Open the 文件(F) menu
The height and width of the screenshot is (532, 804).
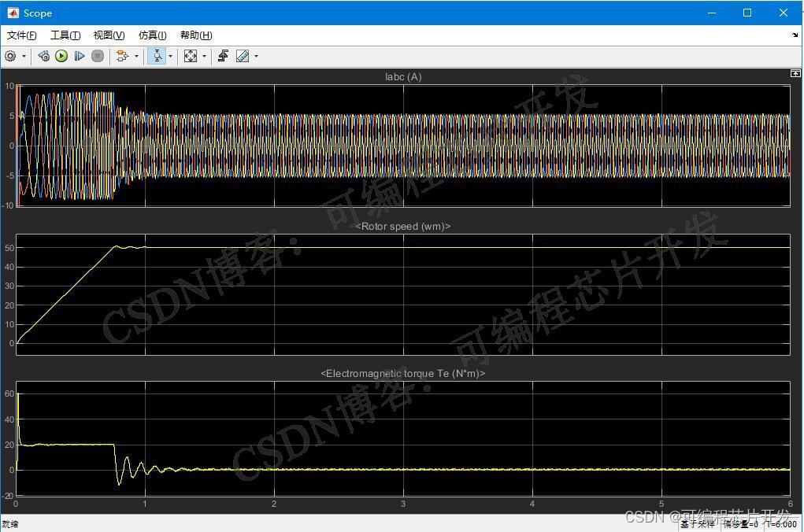(x=21, y=35)
